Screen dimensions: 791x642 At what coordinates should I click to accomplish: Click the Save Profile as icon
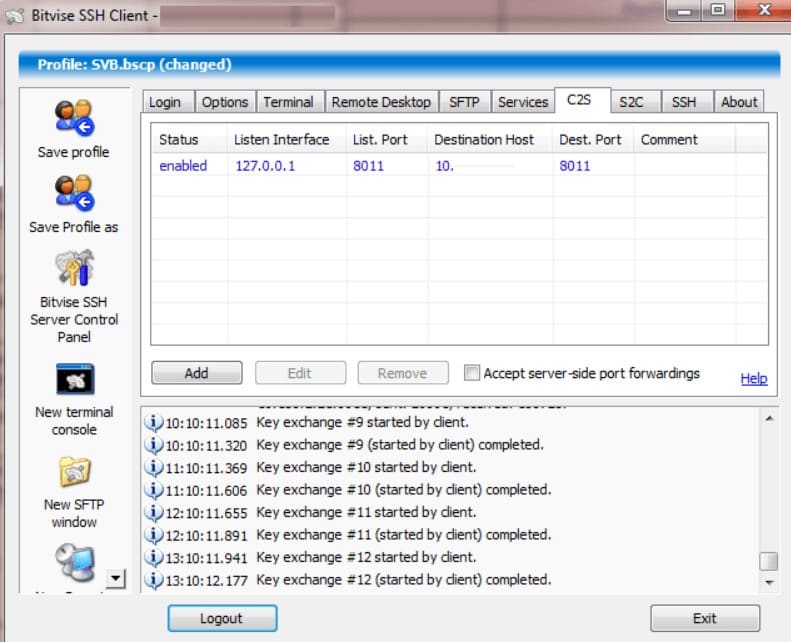point(74,193)
